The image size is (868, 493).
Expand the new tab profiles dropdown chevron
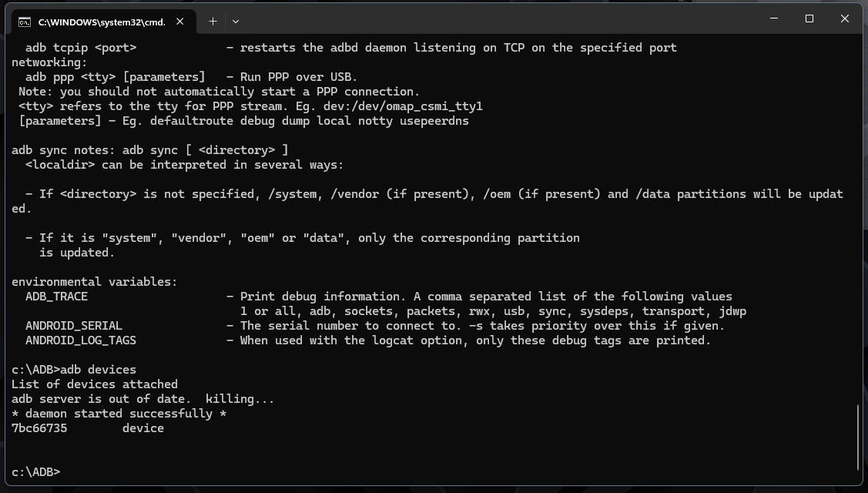(235, 22)
